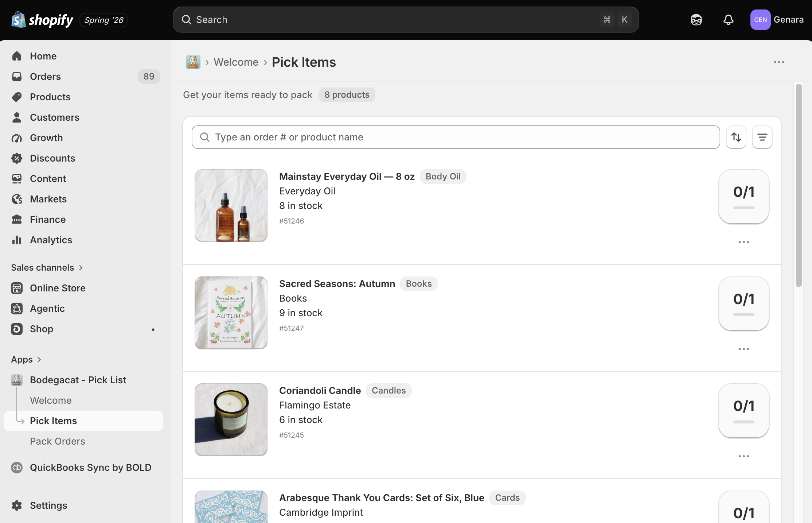Click the Spring '26 edition badge
This screenshot has height=523, width=812.
pyautogui.click(x=104, y=20)
